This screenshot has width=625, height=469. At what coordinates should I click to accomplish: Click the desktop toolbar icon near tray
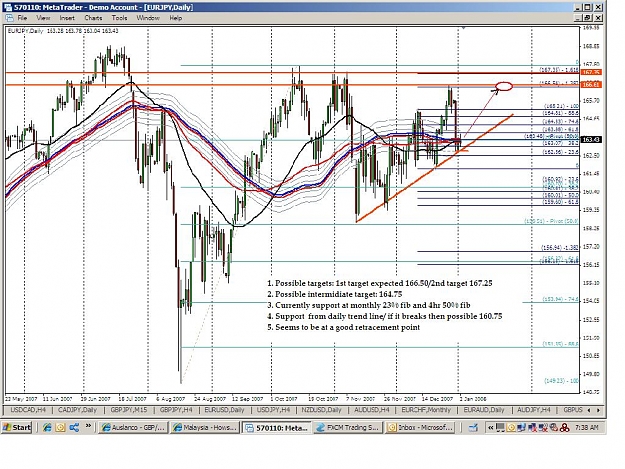pyautogui.click(x=473, y=428)
